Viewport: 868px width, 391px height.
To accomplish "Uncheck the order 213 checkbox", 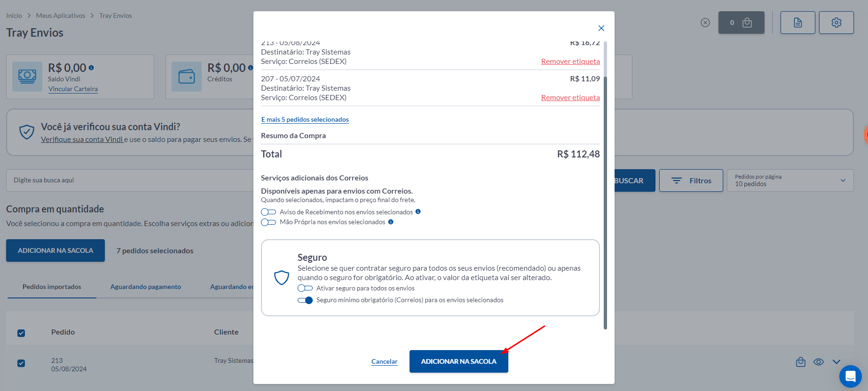I will point(21,363).
